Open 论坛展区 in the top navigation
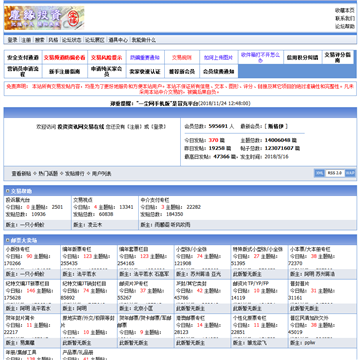The image size is (360, 360). [x=95, y=40]
